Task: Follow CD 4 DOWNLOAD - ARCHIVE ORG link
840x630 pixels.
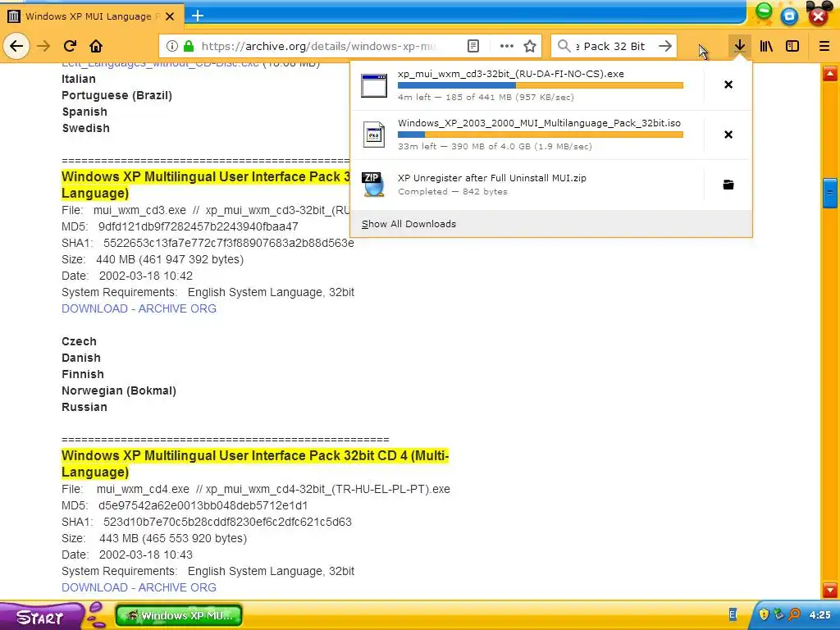Action: tap(139, 587)
